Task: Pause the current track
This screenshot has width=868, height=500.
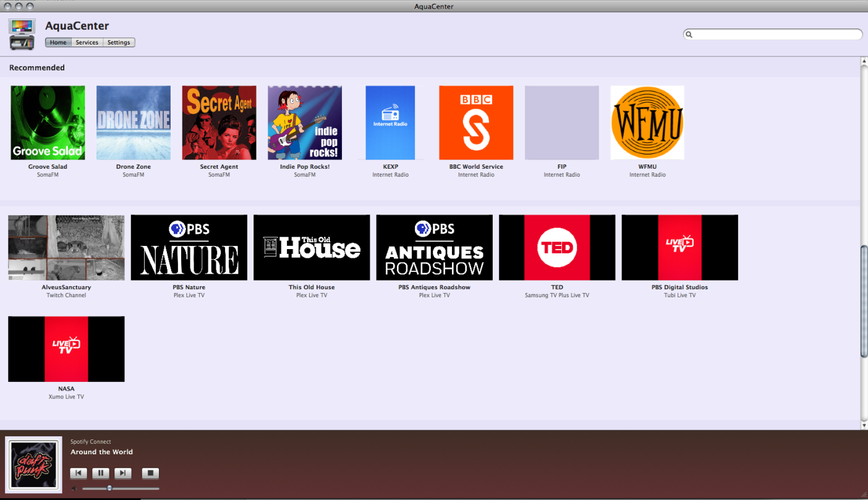Action: click(x=101, y=473)
